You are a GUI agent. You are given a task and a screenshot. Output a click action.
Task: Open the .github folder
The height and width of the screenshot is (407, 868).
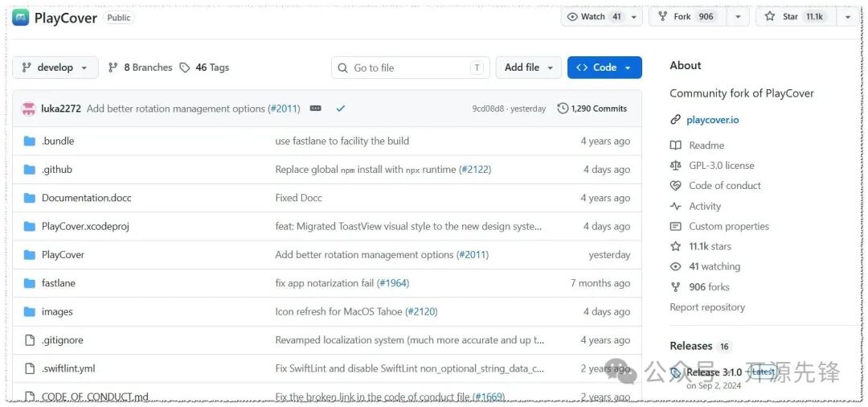point(56,170)
